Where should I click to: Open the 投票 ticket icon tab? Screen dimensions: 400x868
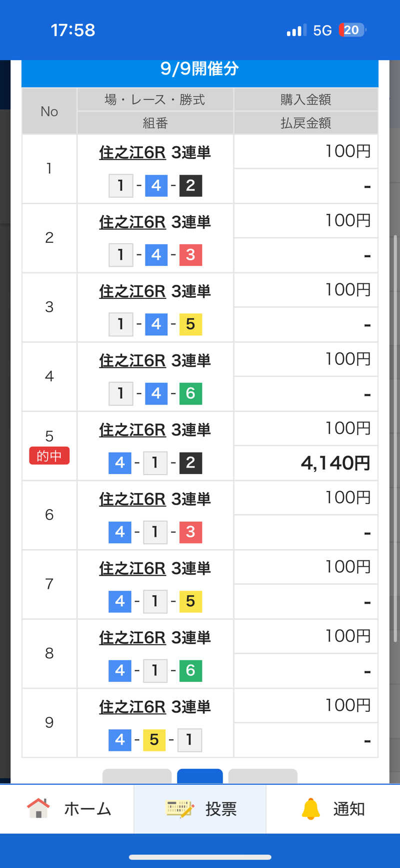coord(179,808)
